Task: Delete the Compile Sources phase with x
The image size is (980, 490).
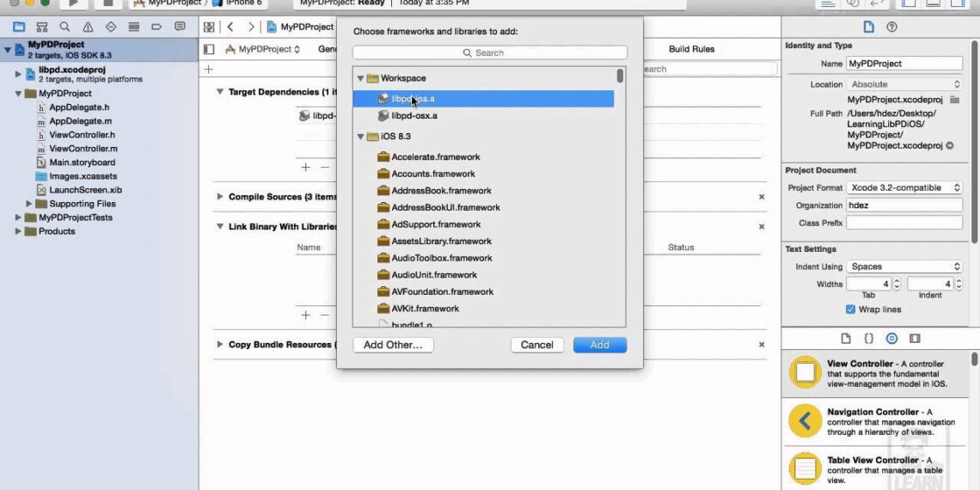Action: click(762, 197)
